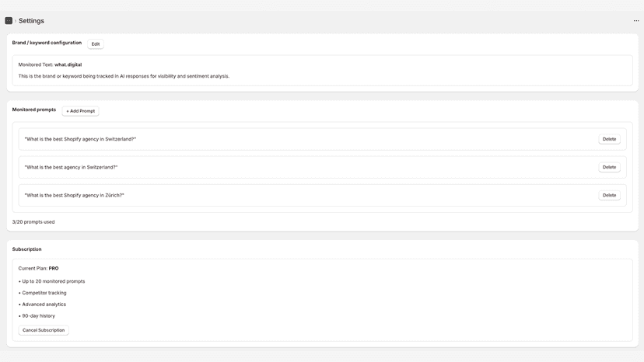Select prompt text about Shopify agency in Zürich

tap(75, 195)
